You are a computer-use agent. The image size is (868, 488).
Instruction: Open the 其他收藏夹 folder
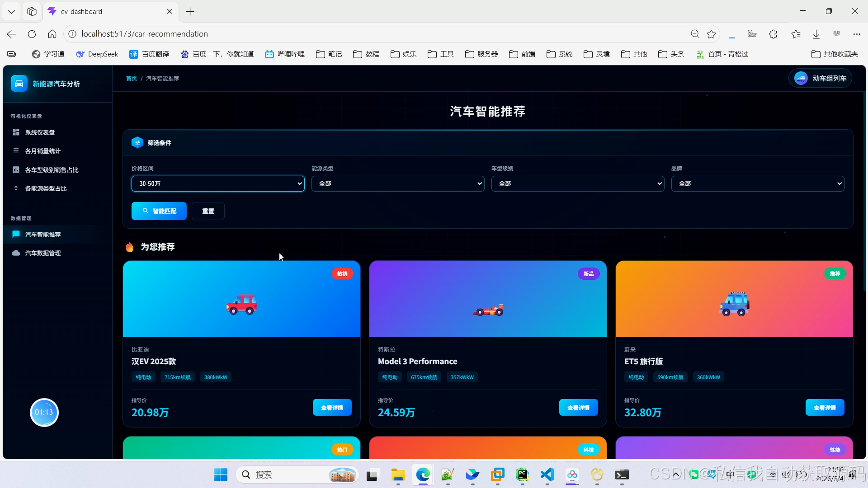pyautogui.click(x=835, y=54)
